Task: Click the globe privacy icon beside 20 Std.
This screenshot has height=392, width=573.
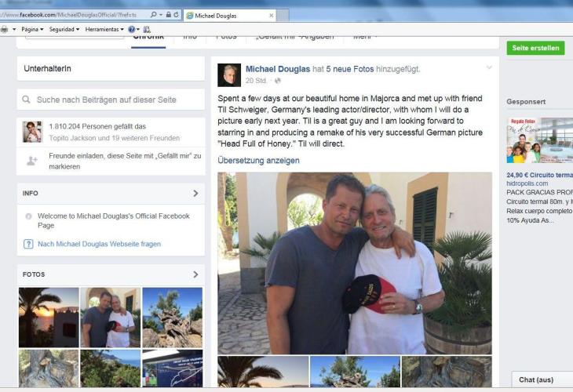Action: point(278,81)
